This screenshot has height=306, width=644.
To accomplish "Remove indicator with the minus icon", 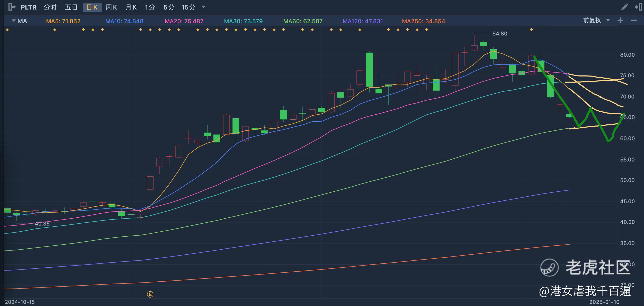I will pos(634,20).
